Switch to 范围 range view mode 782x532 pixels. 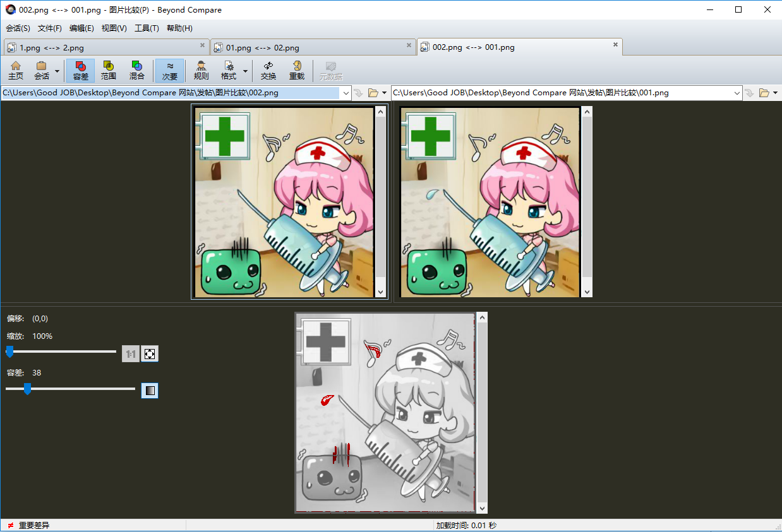[x=109, y=70]
